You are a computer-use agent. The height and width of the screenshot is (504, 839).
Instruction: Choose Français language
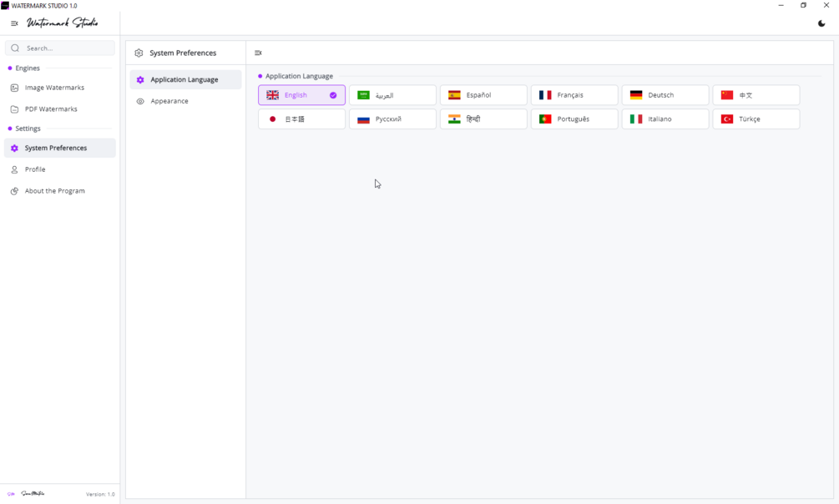(x=574, y=95)
